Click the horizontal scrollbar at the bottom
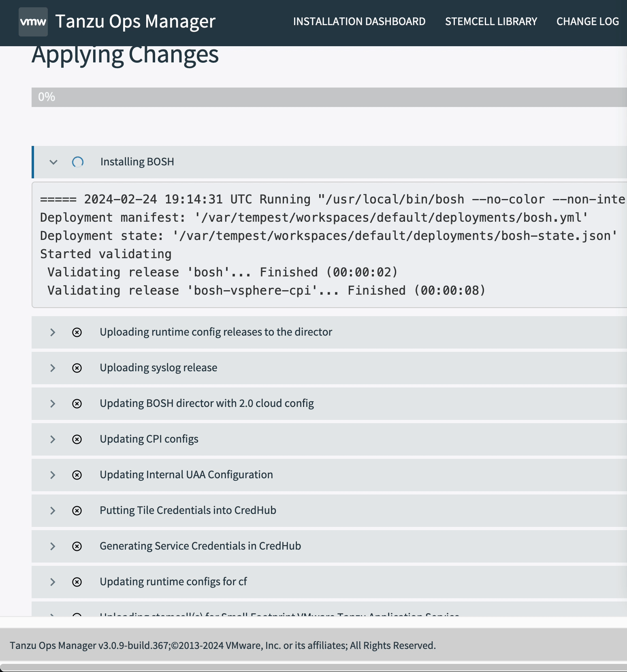Viewport: 627px width, 672px height. 313,667
